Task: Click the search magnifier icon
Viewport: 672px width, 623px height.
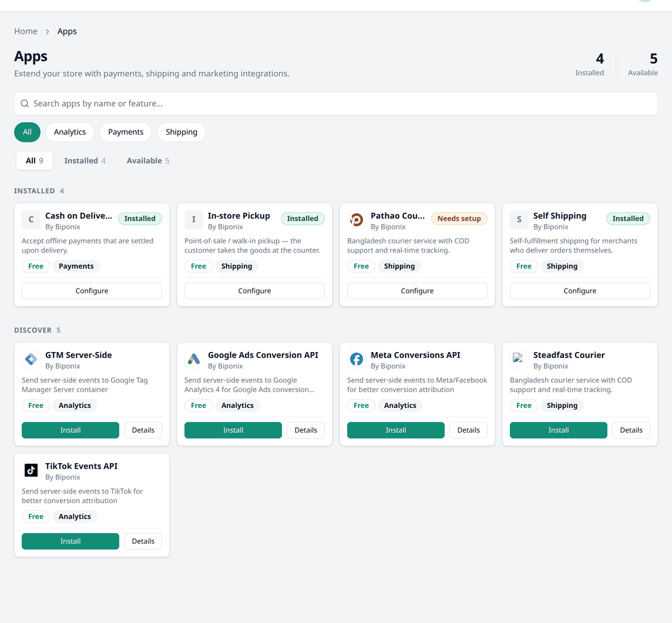Action: coord(25,104)
